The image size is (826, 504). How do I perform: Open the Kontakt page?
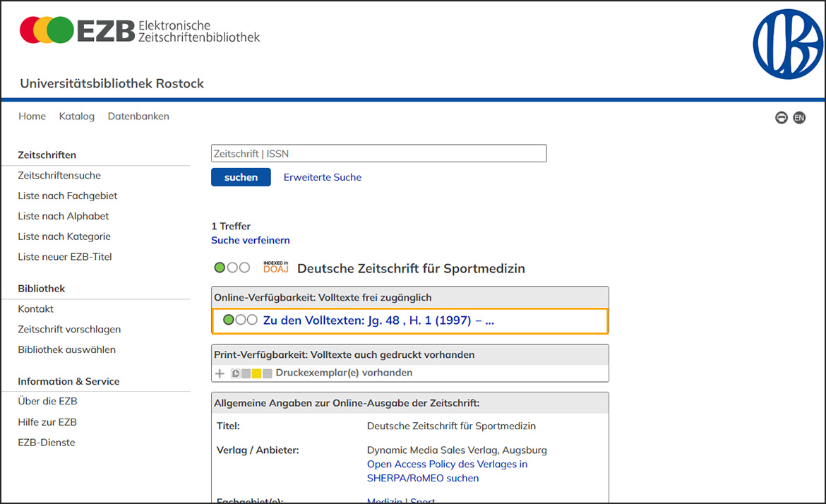point(36,308)
